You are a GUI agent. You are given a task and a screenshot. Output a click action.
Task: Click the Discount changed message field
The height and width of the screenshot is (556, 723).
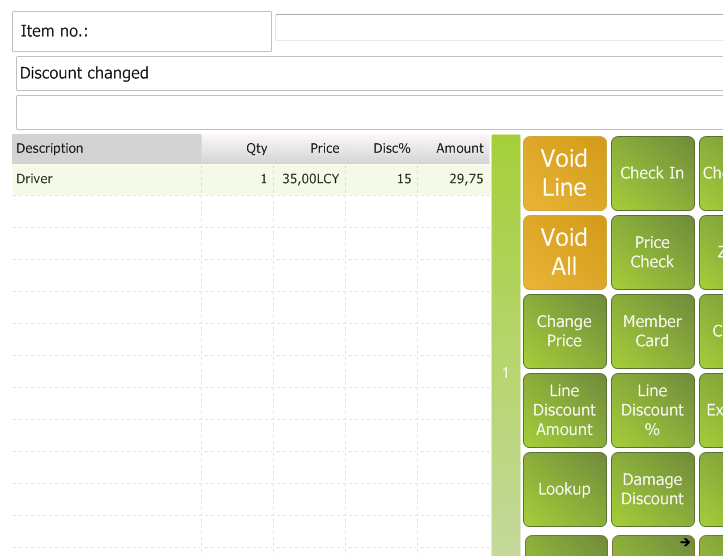point(369,73)
